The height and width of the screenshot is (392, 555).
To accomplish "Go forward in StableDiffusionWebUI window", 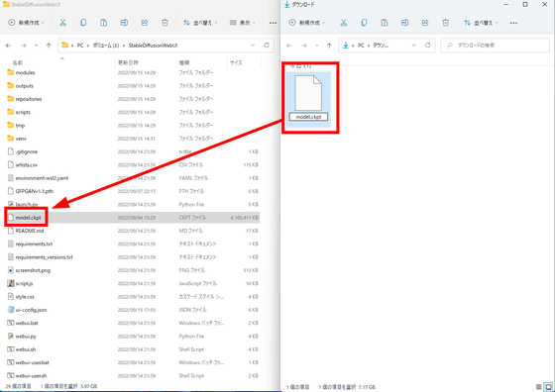I will coord(24,46).
